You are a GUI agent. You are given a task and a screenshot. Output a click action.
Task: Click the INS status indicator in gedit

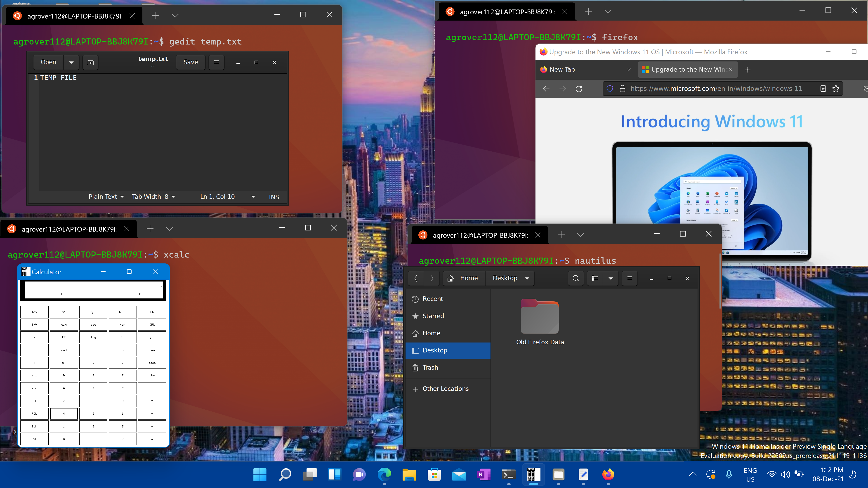[274, 197]
